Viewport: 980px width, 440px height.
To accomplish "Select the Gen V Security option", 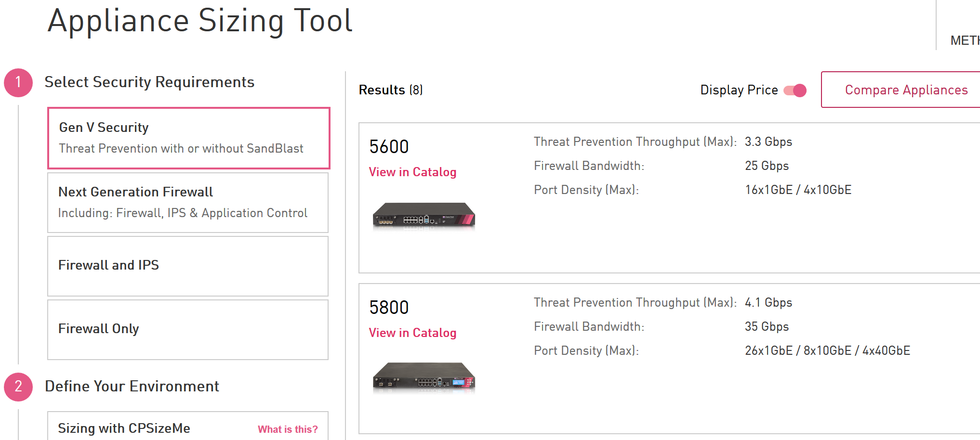I will pyautogui.click(x=188, y=138).
